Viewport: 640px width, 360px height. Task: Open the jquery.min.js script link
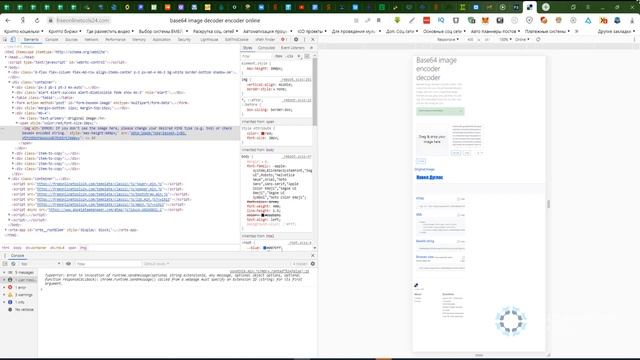pyautogui.click(x=99, y=184)
